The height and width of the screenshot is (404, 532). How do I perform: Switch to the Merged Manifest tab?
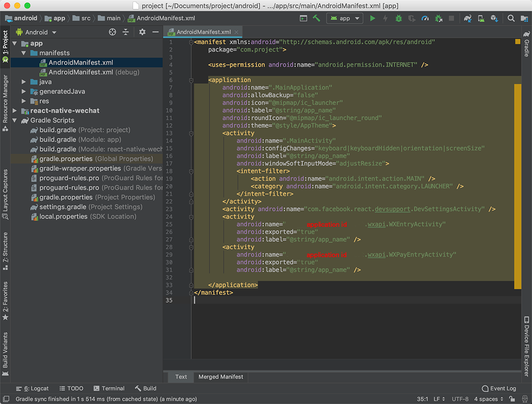coord(220,377)
